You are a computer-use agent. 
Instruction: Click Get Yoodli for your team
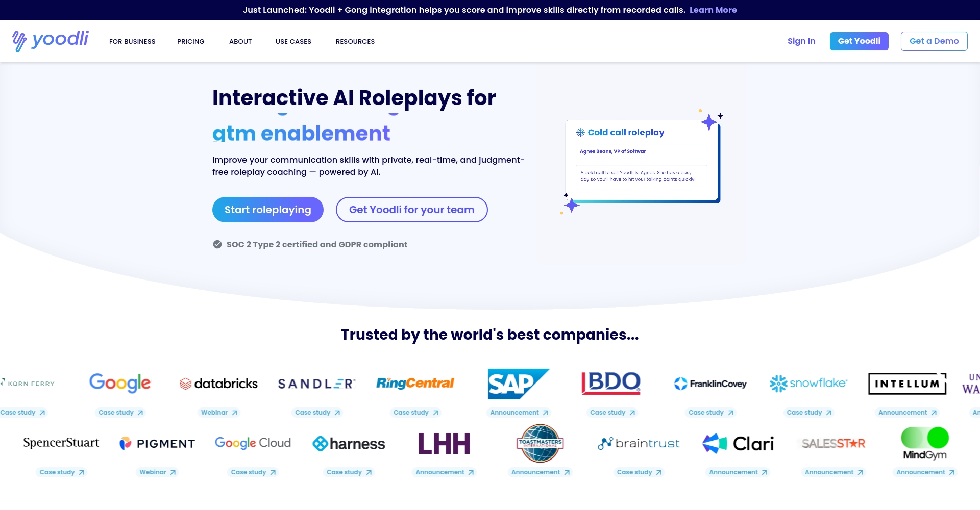[x=411, y=210]
